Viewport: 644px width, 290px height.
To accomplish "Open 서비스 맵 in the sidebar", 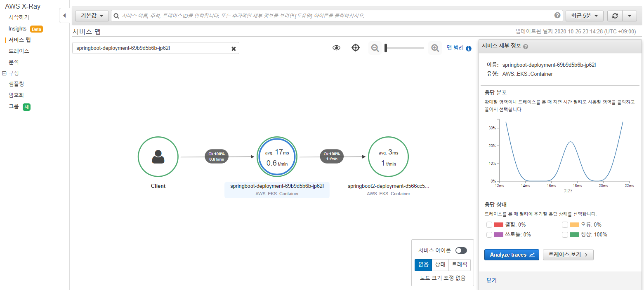I will (x=20, y=40).
